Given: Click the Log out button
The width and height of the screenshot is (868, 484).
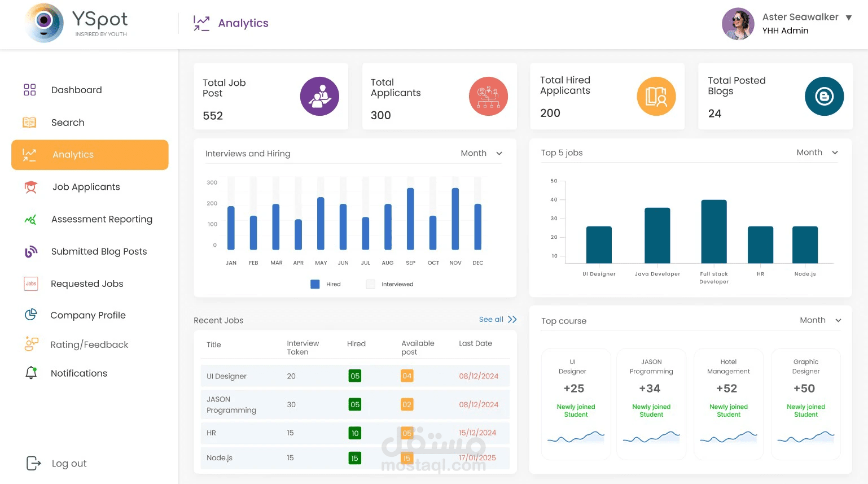Looking at the screenshot, I should click(56, 463).
